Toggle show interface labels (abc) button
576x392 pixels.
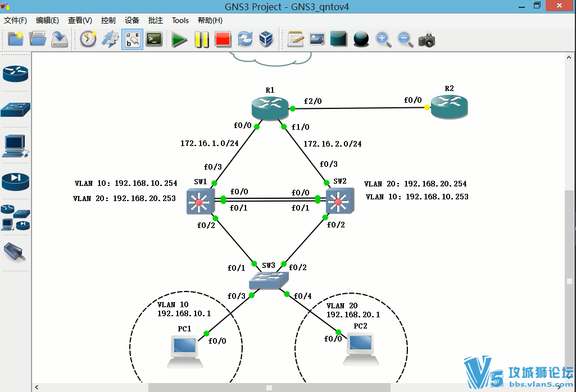tap(132, 39)
